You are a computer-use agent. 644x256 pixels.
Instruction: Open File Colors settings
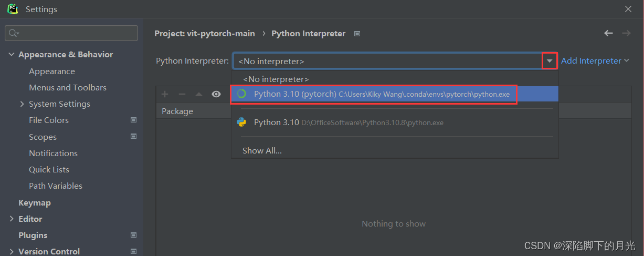tap(49, 120)
